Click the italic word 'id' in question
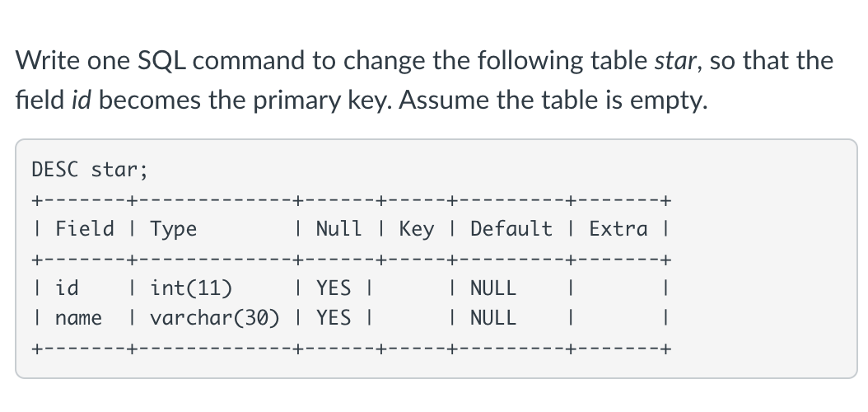 tap(82, 101)
